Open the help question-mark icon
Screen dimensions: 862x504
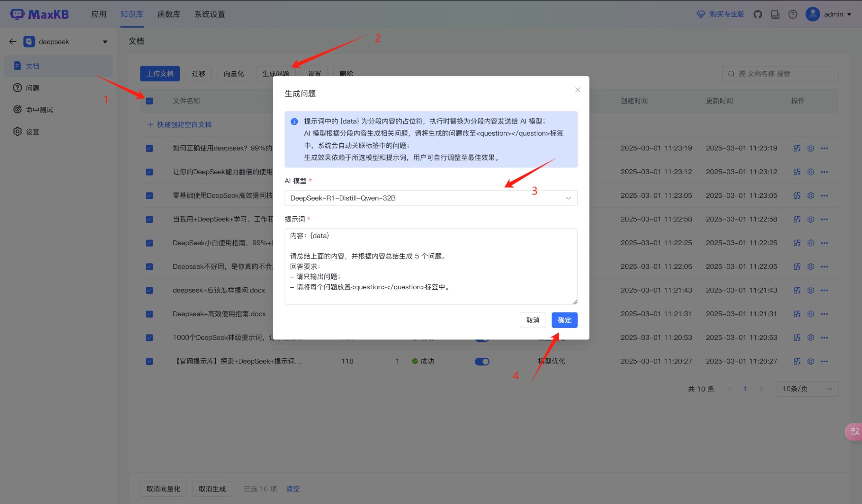[793, 14]
